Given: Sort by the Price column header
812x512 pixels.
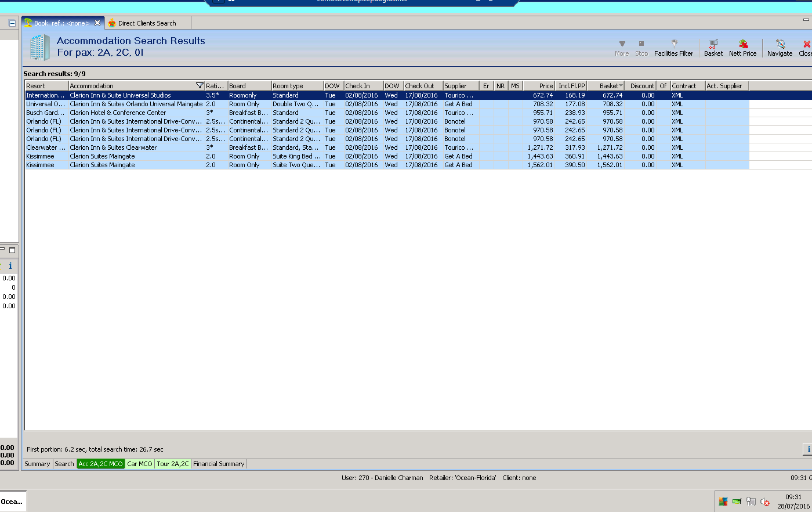Looking at the screenshot, I should [x=539, y=86].
